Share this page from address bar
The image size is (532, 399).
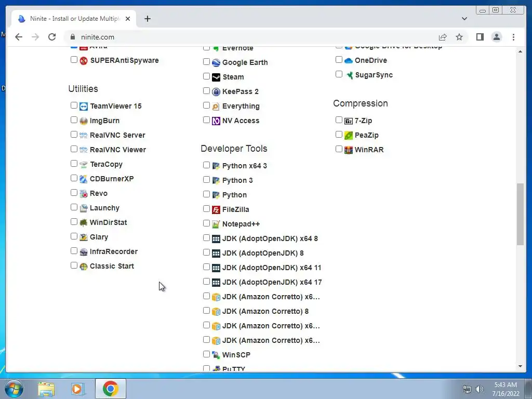coord(443,37)
